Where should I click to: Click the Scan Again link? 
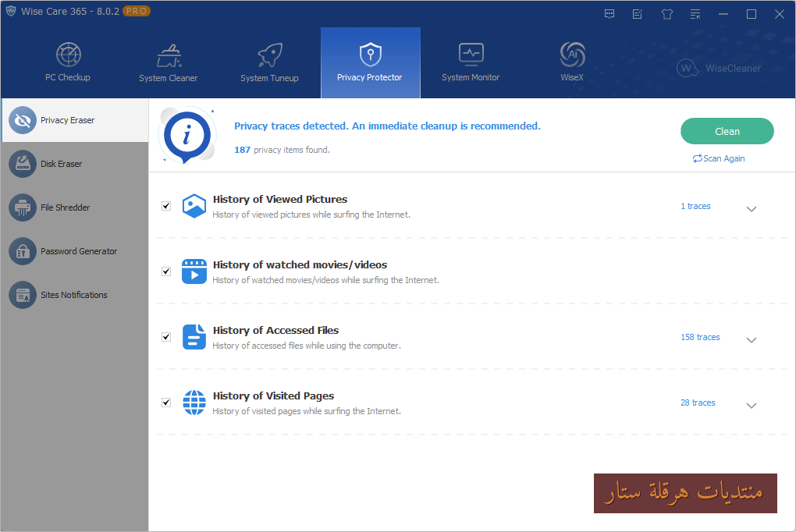(x=719, y=158)
